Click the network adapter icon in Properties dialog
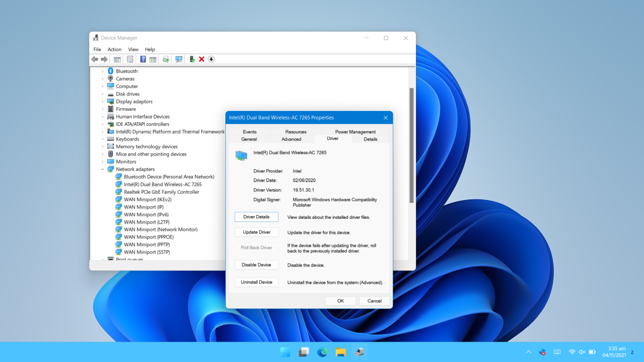Viewport: 644px width, 362px height. [x=241, y=155]
